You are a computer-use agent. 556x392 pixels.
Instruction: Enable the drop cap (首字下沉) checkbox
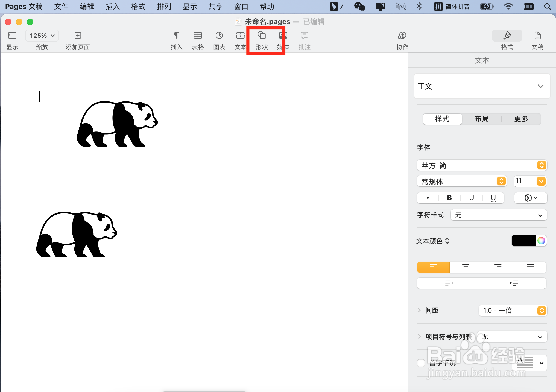click(x=421, y=363)
